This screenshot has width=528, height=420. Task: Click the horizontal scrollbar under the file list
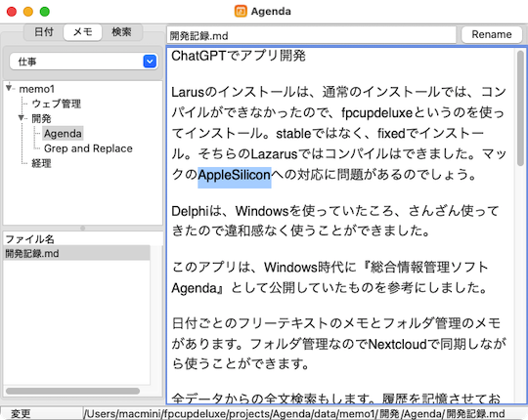point(72,391)
